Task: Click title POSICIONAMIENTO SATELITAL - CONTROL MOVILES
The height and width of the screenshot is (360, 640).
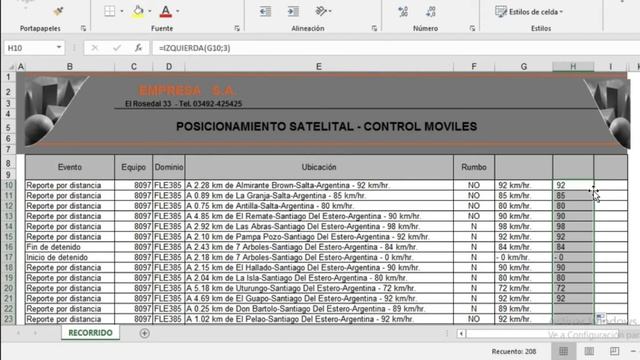Action: tap(327, 127)
